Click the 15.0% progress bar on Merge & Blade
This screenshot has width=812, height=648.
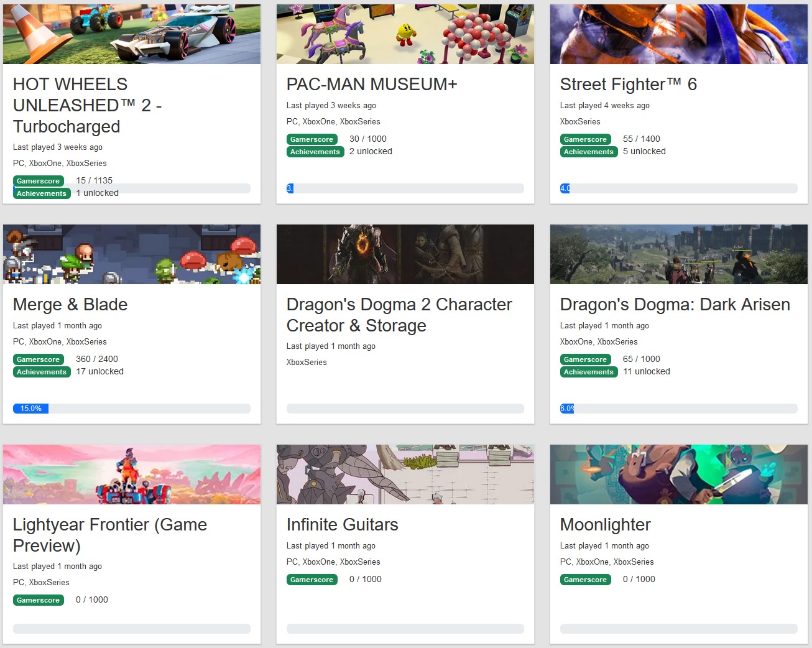pyautogui.click(x=132, y=409)
